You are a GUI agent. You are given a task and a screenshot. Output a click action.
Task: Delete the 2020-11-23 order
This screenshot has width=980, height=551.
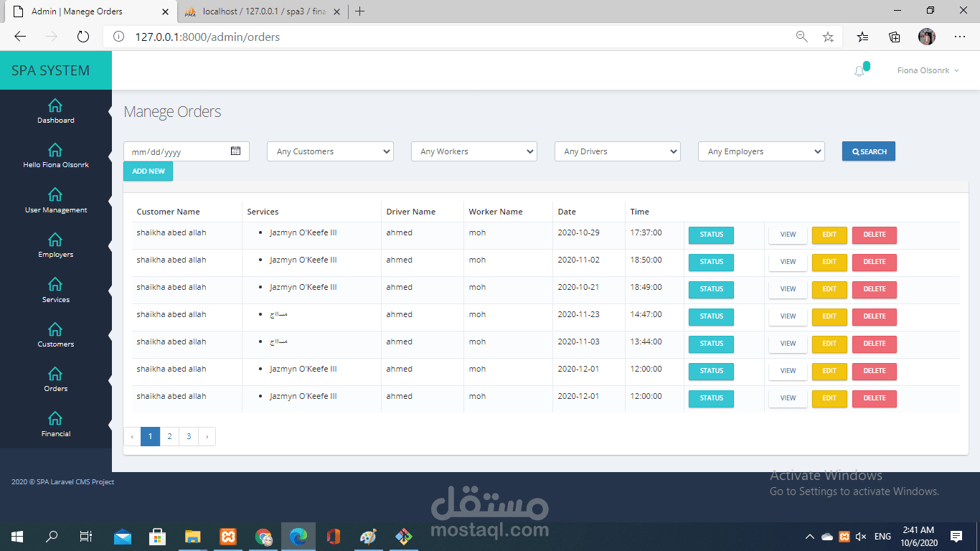pos(875,316)
